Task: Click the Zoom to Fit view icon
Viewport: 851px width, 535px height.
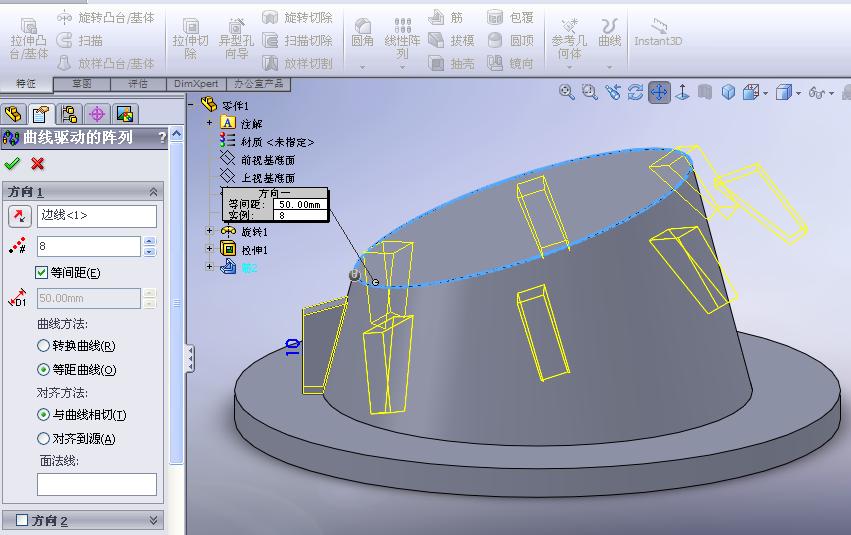Action: [567, 92]
